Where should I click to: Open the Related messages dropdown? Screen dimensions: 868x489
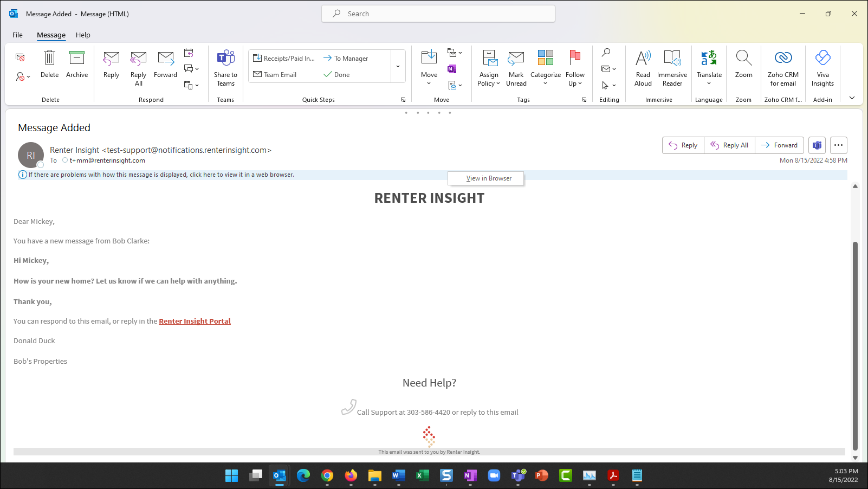coord(609,69)
